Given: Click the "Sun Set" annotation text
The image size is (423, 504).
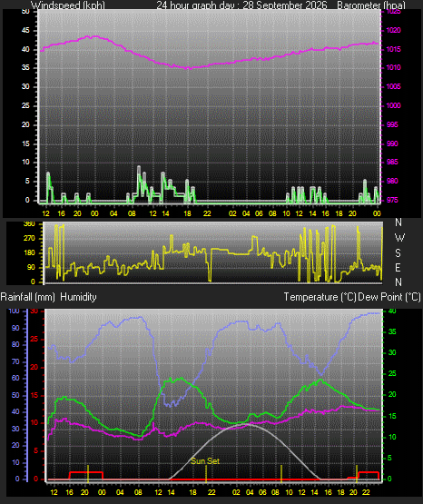Looking at the screenshot, I should click(x=205, y=461).
